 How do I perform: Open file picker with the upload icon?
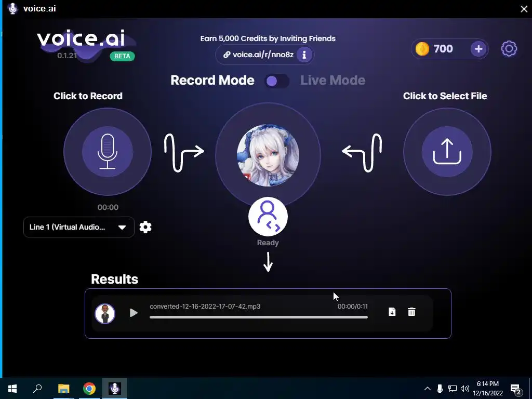(x=447, y=151)
